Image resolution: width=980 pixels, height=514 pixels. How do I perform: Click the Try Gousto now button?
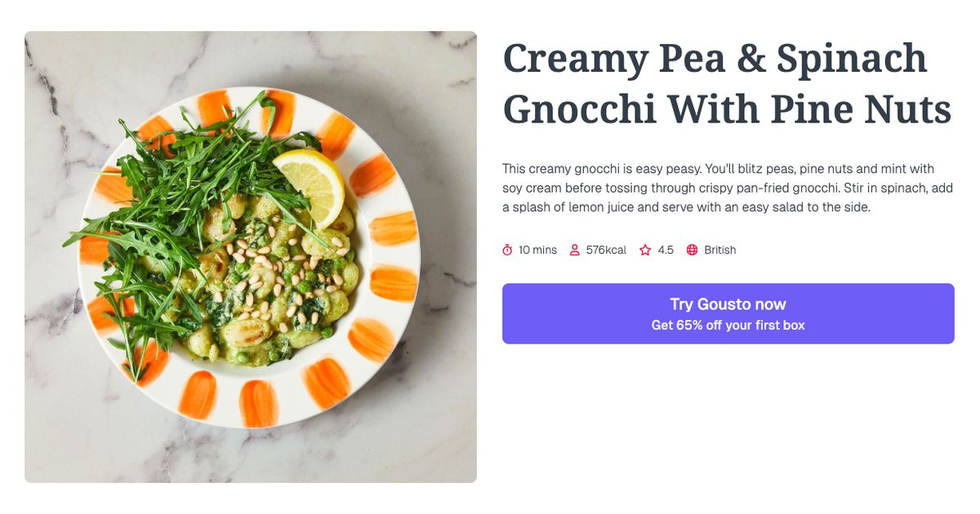(728, 304)
